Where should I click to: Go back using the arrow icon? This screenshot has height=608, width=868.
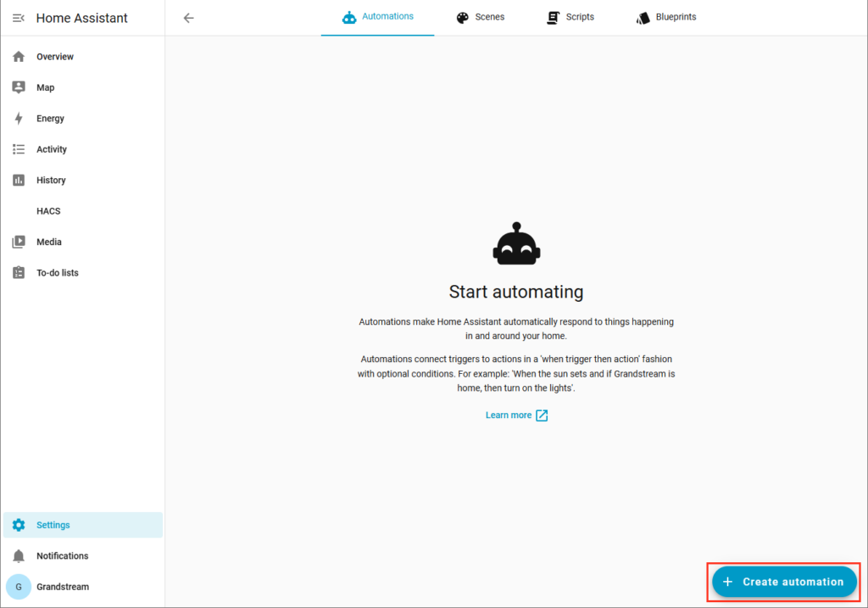(x=189, y=19)
